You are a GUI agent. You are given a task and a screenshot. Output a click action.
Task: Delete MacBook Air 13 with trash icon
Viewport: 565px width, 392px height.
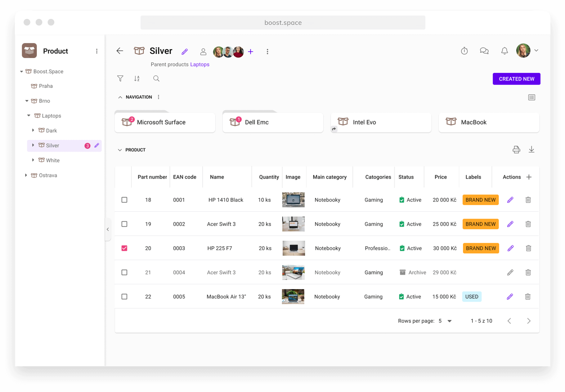point(528,296)
